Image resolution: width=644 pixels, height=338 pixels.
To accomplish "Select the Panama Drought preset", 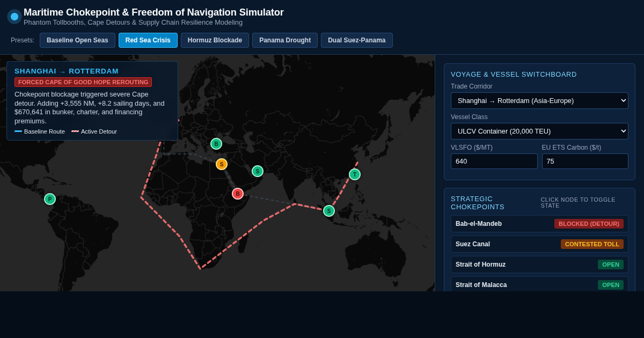I will point(285,40).
